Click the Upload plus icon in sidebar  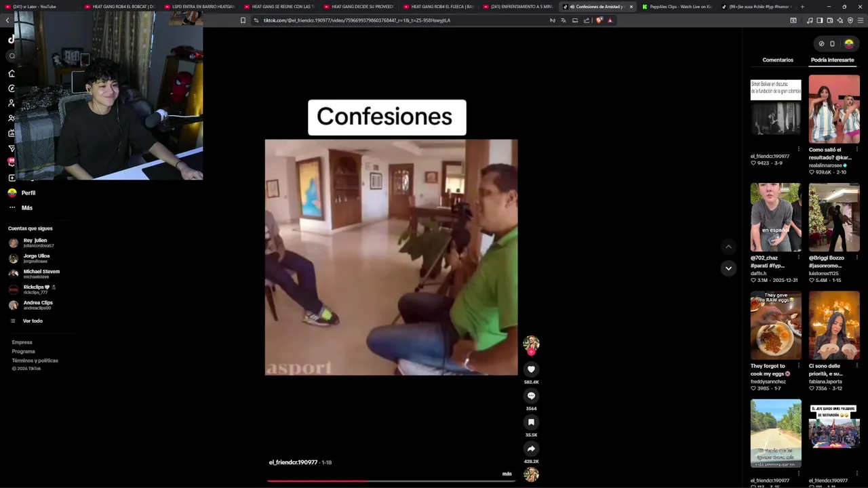point(12,178)
